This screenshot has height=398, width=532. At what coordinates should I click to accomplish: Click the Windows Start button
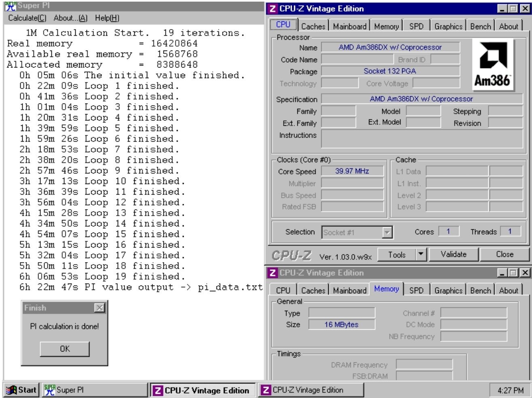click(21, 390)
